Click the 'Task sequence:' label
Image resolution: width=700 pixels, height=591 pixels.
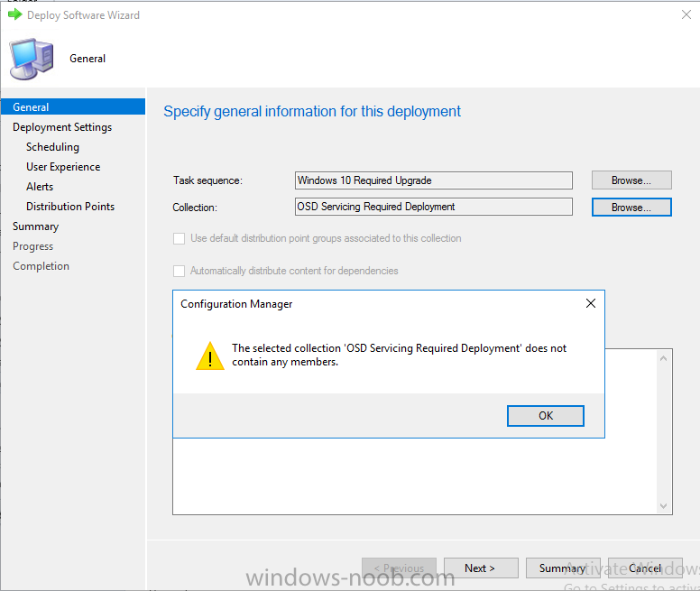tap(207, 180)
